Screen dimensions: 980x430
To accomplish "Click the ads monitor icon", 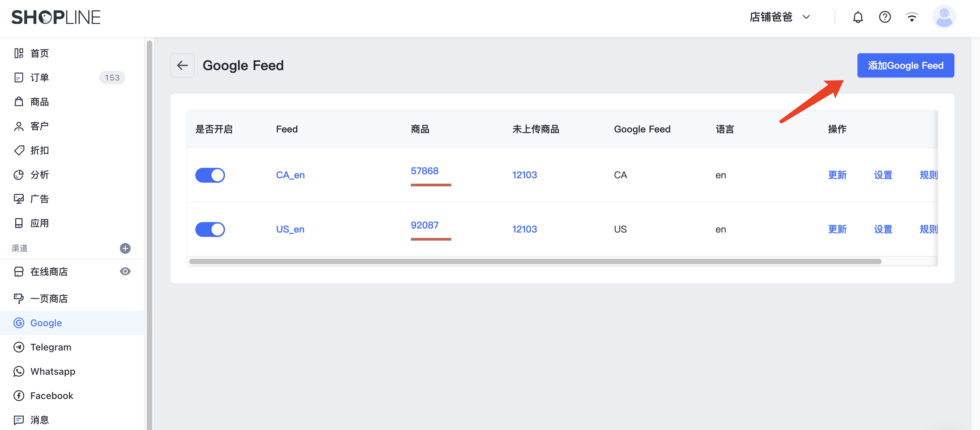I will [x=19, y=199].
